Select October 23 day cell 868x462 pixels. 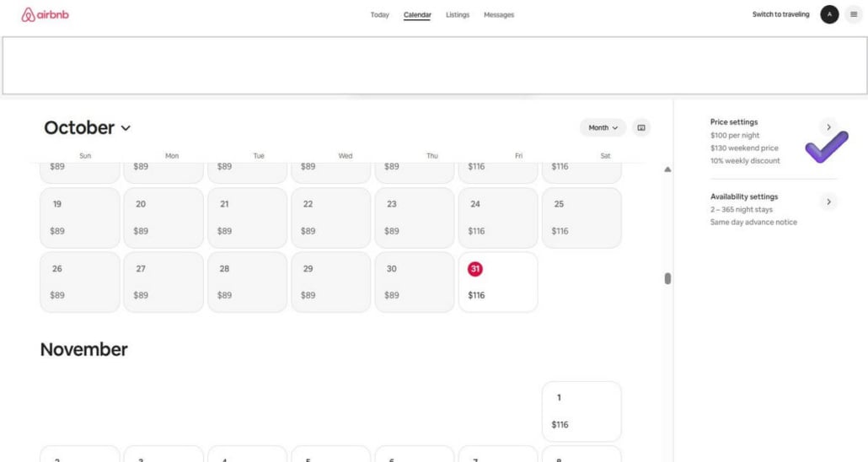coord(414,218)
